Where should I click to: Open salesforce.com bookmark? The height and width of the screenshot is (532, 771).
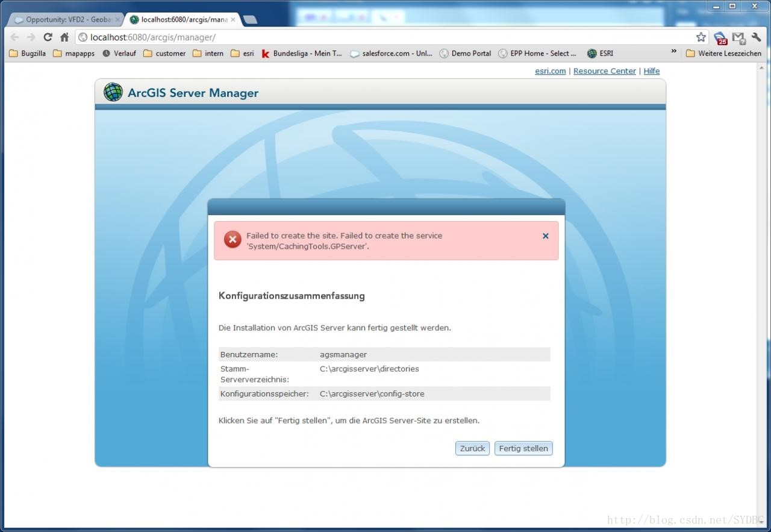point(392,53)
